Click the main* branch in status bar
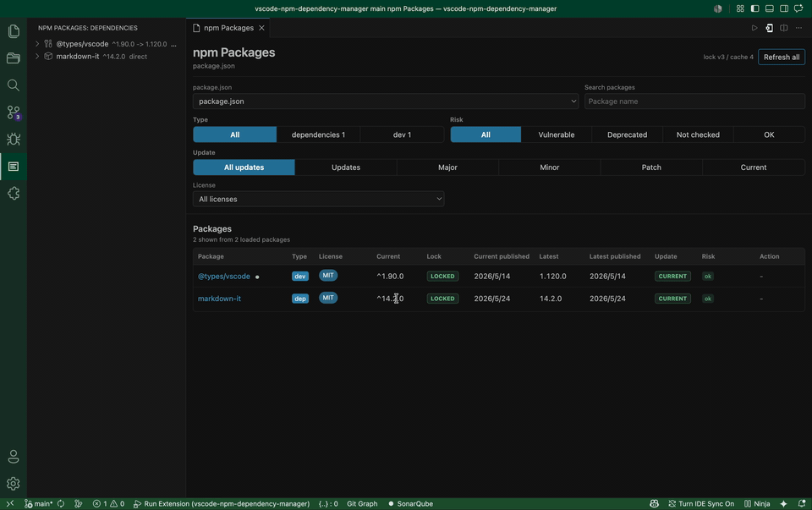This screenshot has height=510, width=812. (x=38, y=504)
